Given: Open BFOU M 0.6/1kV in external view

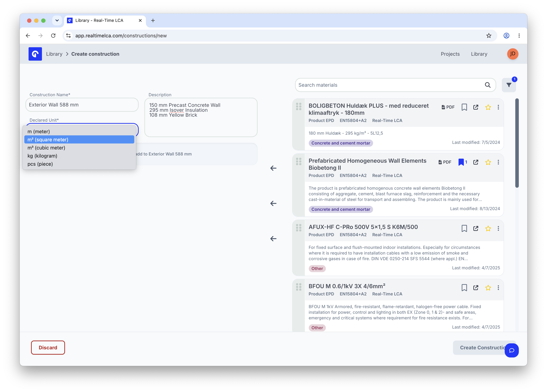Looking at the screenshot, I should pyautogui.click(x=476, y=287).
